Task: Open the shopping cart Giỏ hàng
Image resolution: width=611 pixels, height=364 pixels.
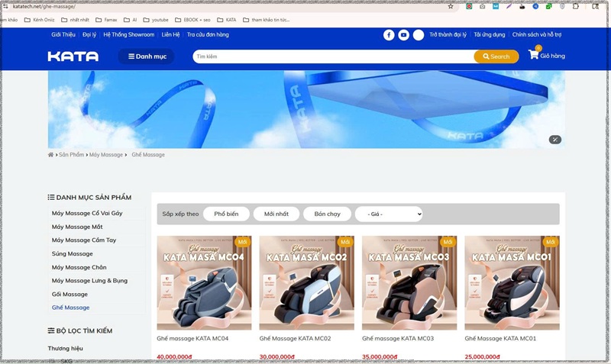Action: (546, 55)
